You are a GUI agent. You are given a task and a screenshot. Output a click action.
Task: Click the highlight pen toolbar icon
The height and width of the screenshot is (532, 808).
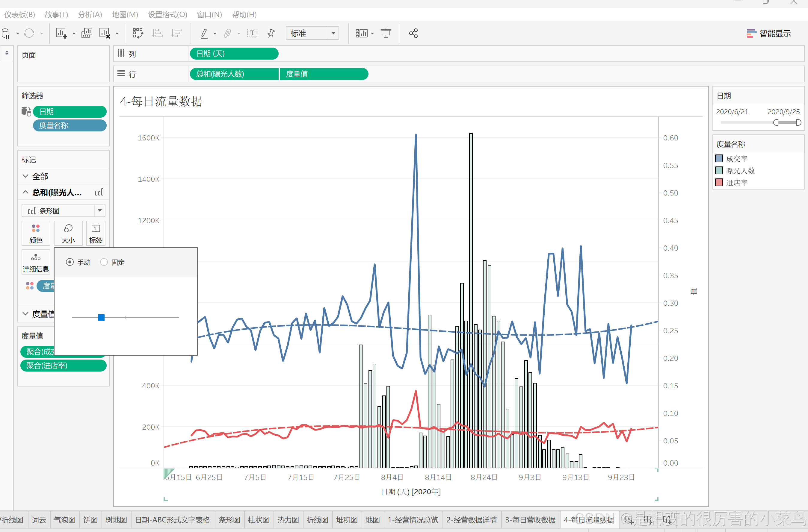click(x=204, y=33)
